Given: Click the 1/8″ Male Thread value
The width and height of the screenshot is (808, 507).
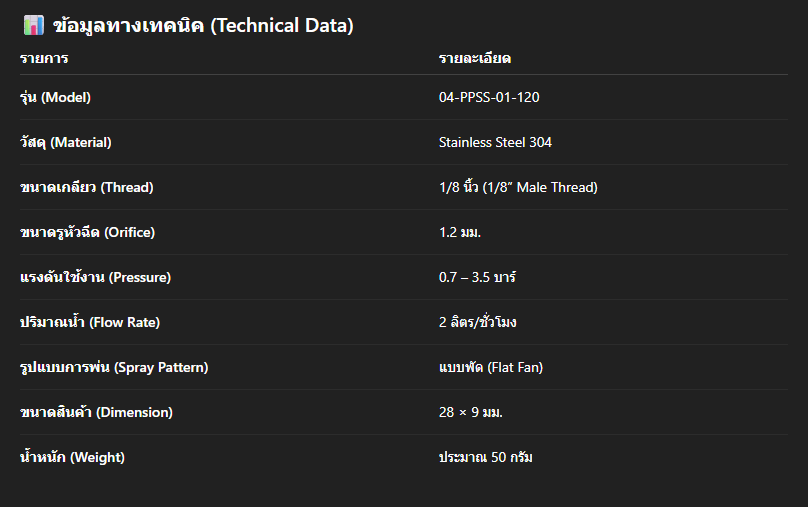Looking at the screenshot, I should (518, 187).
